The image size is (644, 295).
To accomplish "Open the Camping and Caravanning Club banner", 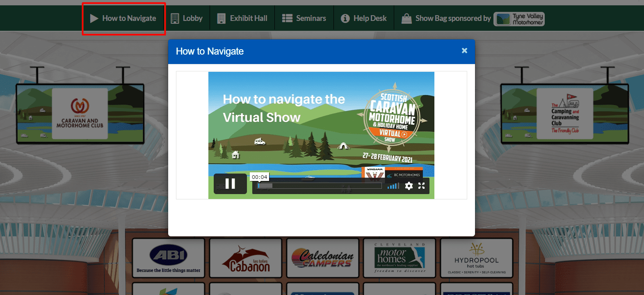I will point(564,114).
